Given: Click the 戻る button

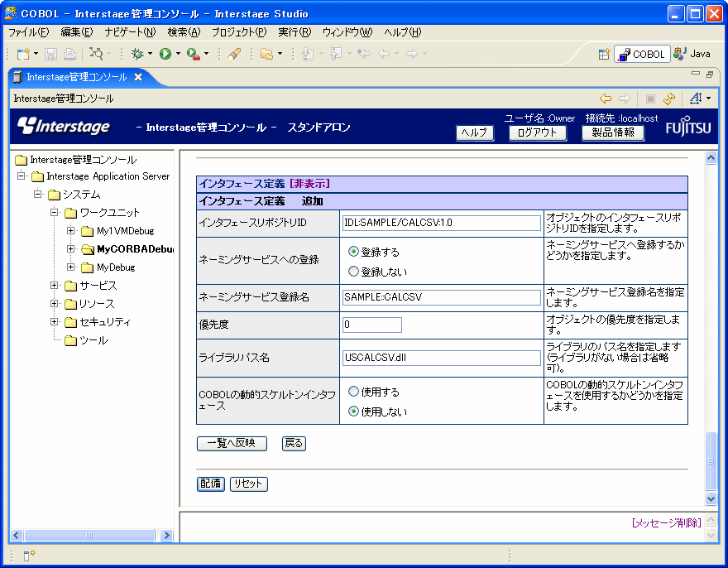Looking at the screenshot, I should coord(294,444).
